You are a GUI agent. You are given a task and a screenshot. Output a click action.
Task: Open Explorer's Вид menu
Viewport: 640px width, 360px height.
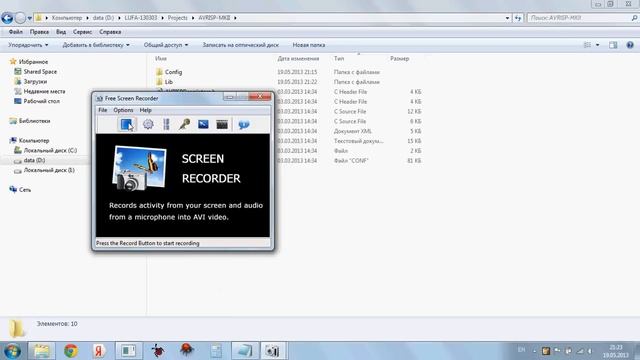coord(61,32)
